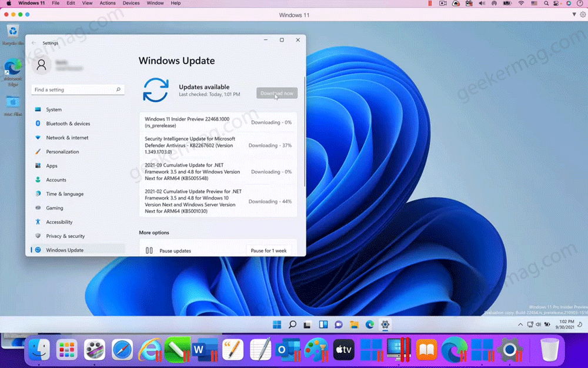Open the Windows Start menu on taskbar
Image resolution: width=588 pixels, height=368 pixels.
tap(277, 324)
